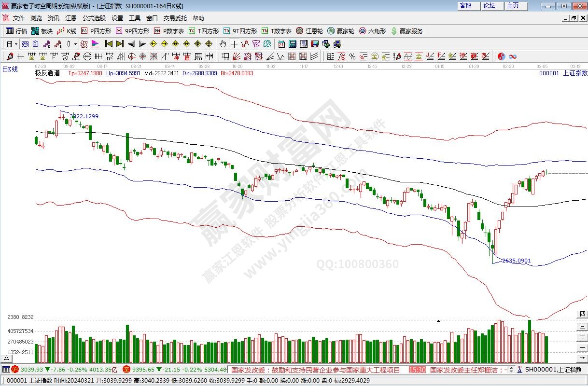The image size is (588, 386).
Task: Expand the volume panel triangle button
Action: click(7, 359)
